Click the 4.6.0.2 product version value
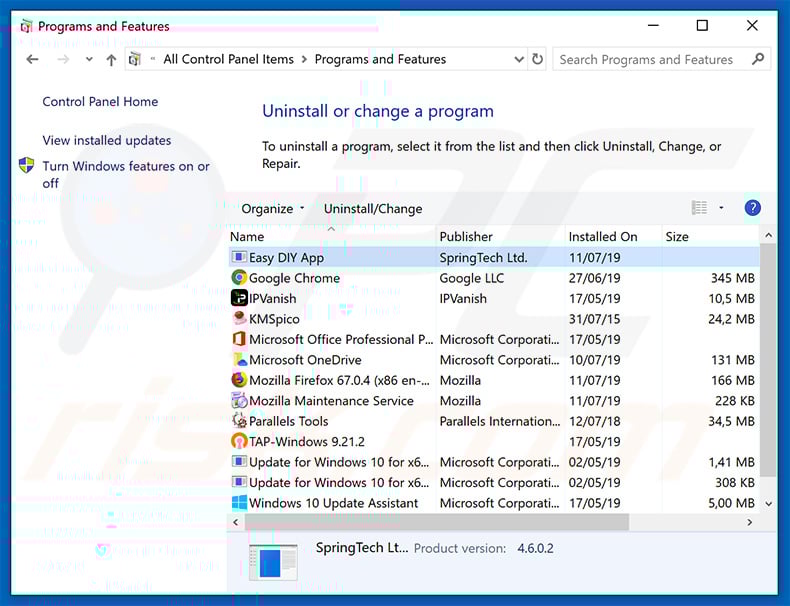The image size is (790, 606). pyautogui.click(x=535, y=549)
